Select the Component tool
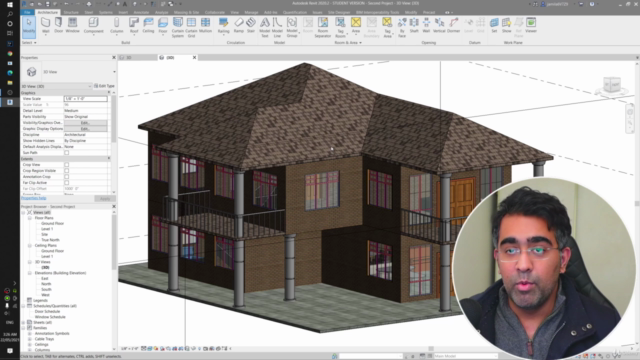Viewport: 640px width, 360px height. click(x=93, y=26)
